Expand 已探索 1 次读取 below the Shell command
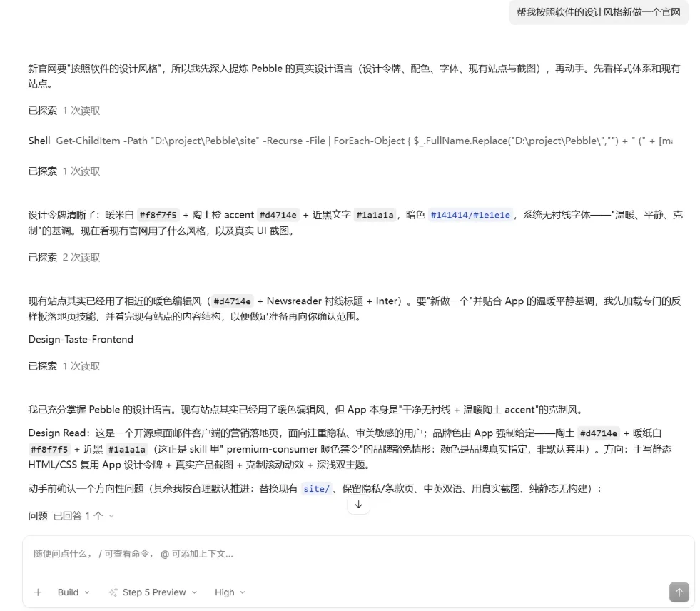 tap(64, 171)
